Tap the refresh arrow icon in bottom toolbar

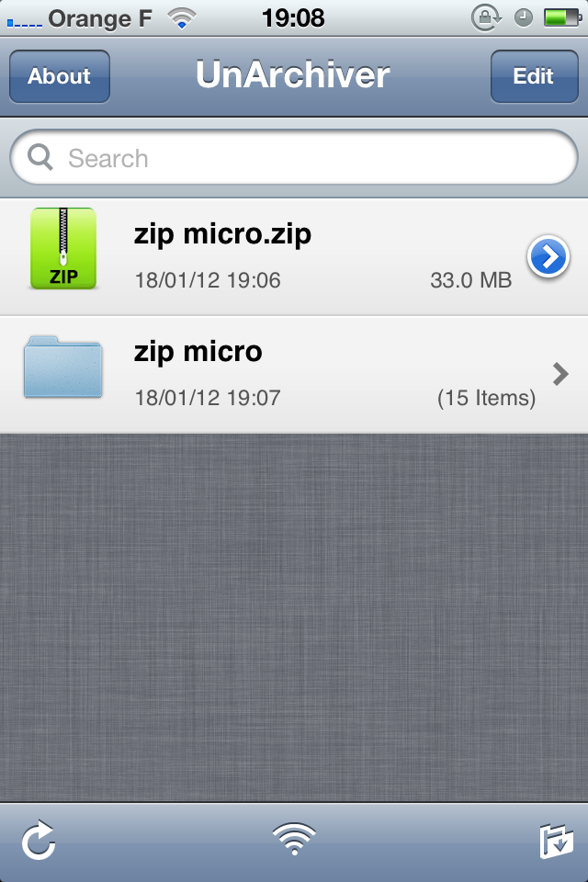(39, 840)
